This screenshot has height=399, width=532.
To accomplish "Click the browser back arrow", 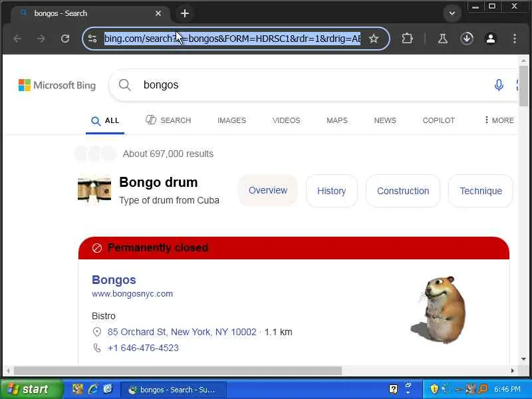I will coord(18,39).
